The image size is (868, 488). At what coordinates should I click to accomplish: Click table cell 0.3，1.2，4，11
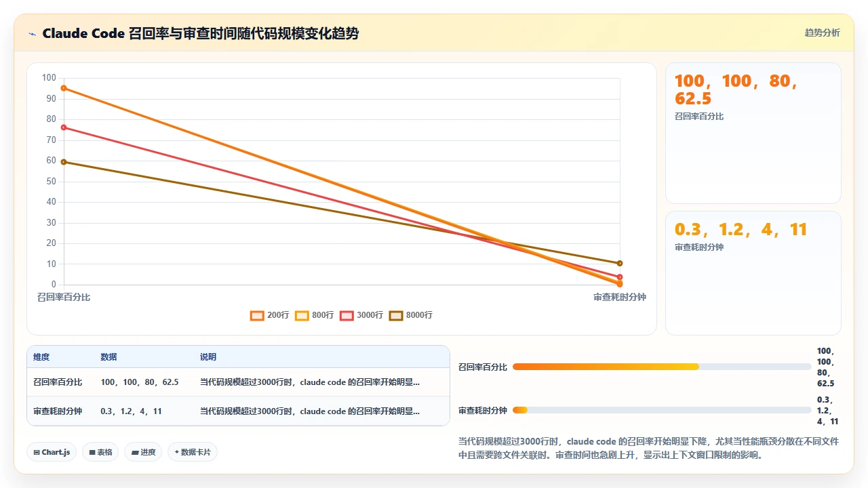tap(131, 411)
